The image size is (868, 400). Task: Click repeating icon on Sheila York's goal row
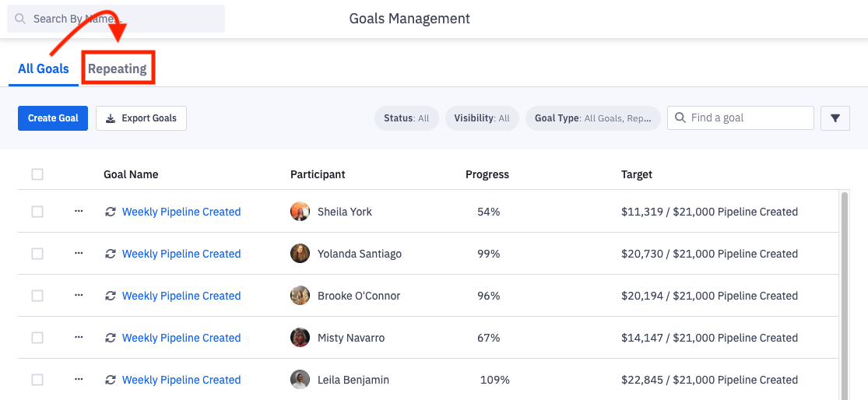coord(111,212)
